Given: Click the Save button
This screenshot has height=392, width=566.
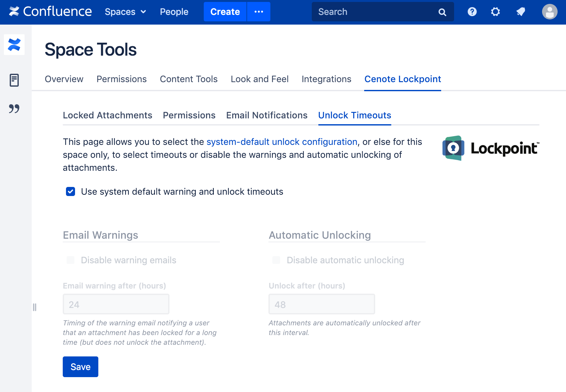Looking at the screenshot, I should (81, 367).
